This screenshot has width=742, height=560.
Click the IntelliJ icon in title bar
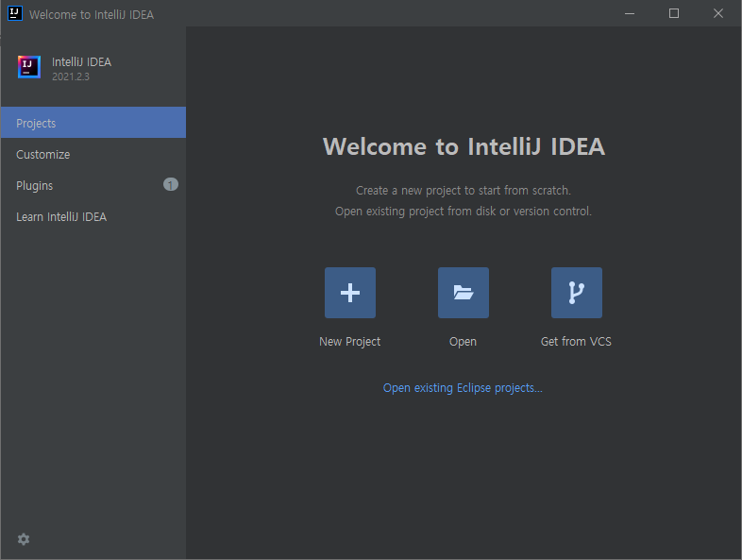coord(15,13)
